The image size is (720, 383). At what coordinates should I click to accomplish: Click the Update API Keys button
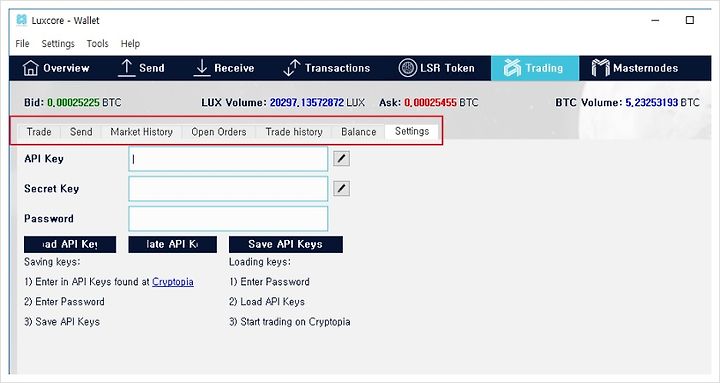coord(173,244)
